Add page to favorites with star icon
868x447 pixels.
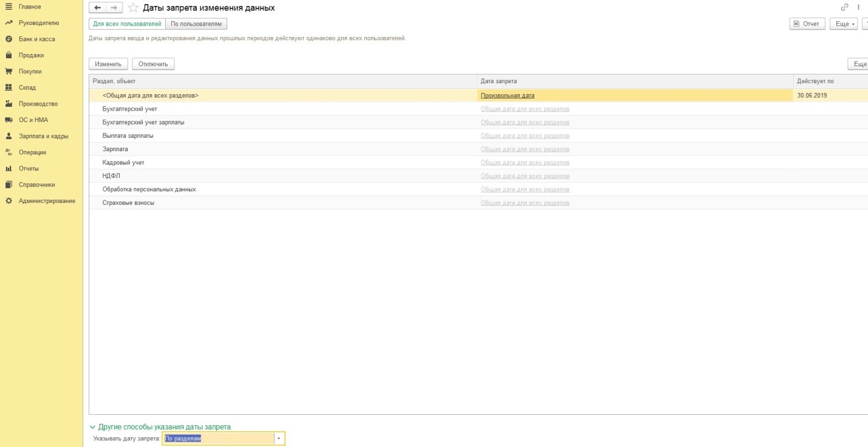click(133, 8)
